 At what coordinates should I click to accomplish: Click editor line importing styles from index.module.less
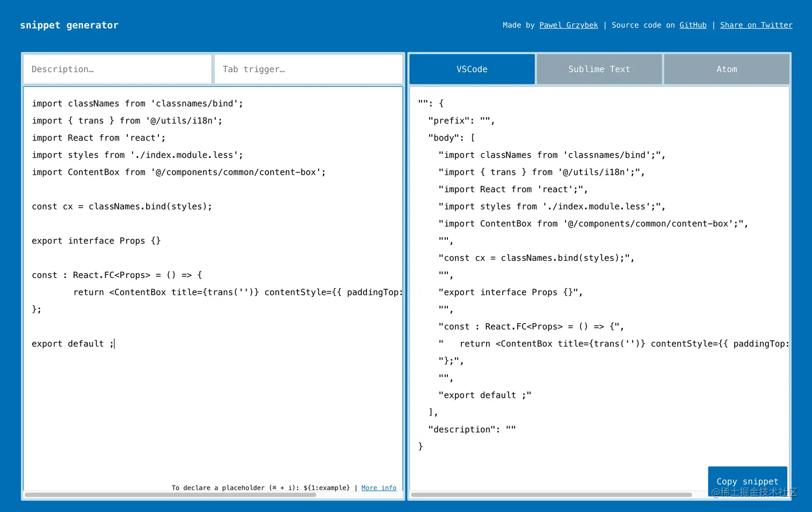tap(137, 155)
